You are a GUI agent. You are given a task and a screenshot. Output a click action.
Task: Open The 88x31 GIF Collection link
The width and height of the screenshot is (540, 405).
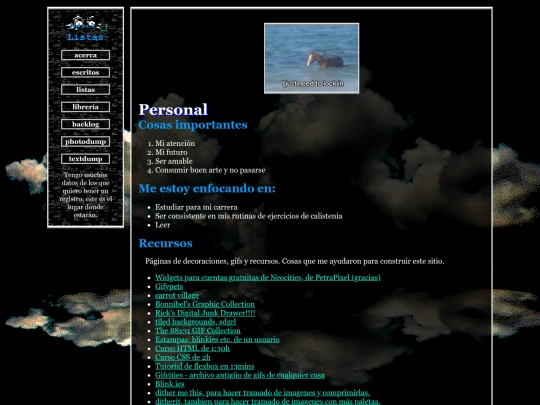(x=198, y=331)
